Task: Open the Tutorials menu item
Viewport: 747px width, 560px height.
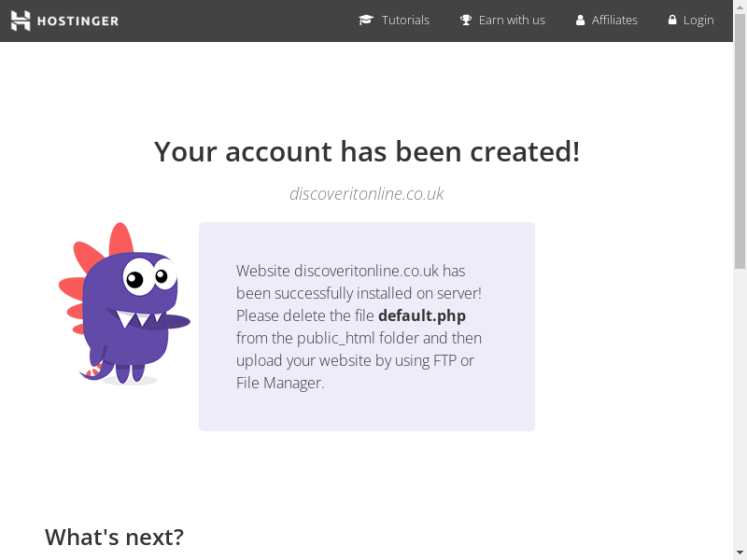Action: (x=405, y=20)
